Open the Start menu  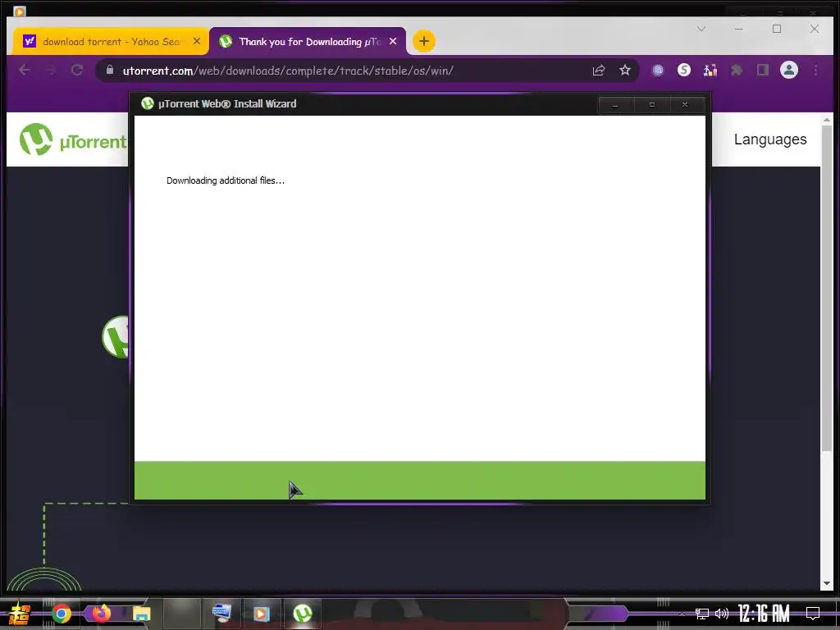[20, 614]
